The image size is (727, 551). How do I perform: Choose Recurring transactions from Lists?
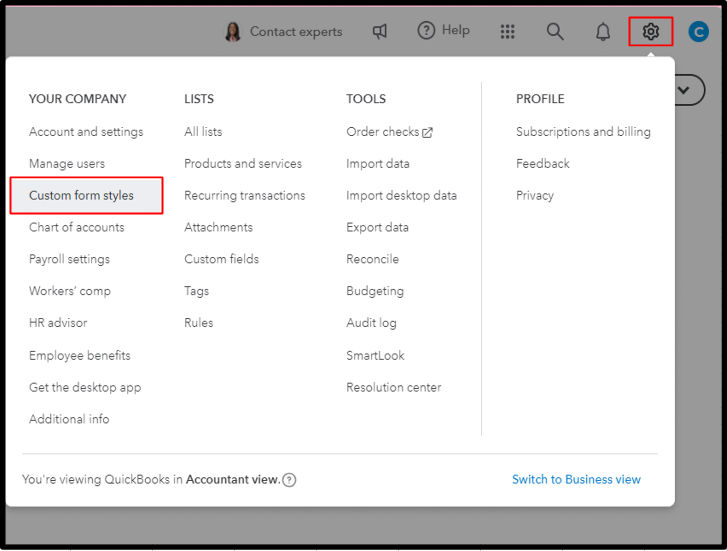coord(244,195)
